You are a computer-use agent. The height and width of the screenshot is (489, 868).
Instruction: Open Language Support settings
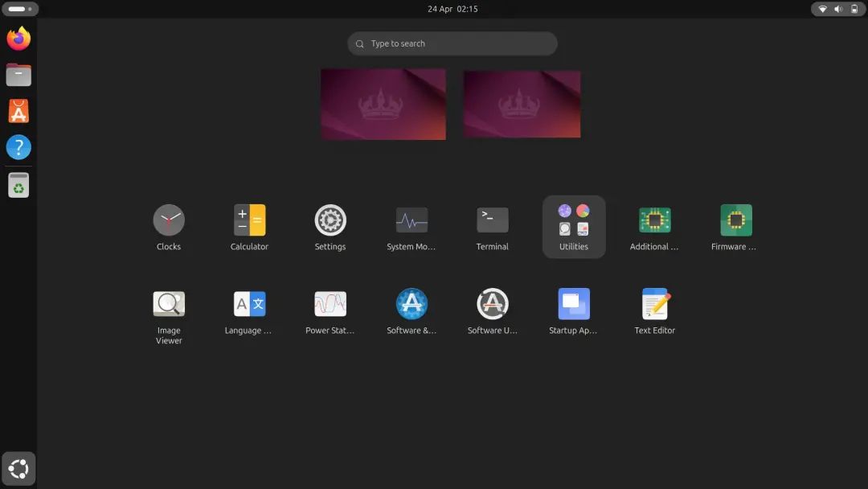[x=249, y=303]
